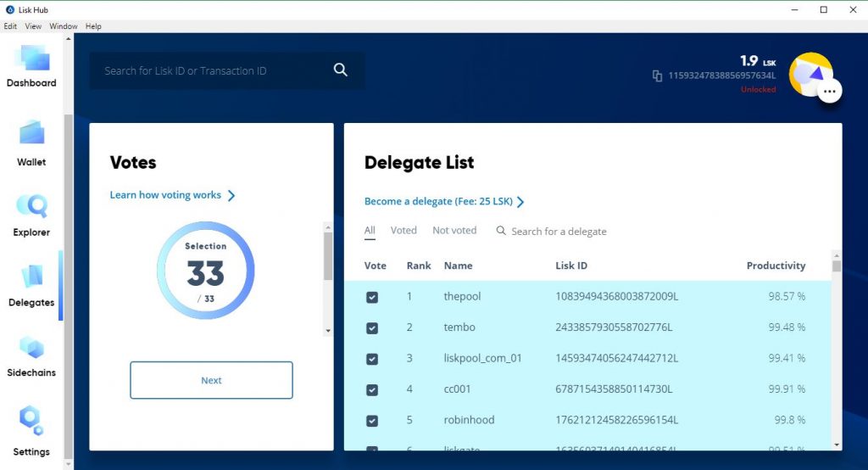Click the account ID 11593247838856957634L

tap(722, 76)
